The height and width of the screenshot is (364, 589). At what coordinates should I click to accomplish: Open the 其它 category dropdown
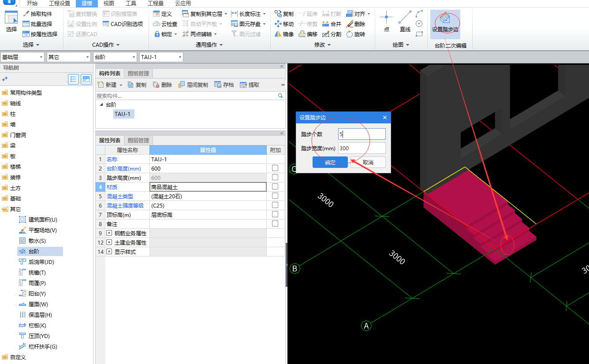click(68, 57)
